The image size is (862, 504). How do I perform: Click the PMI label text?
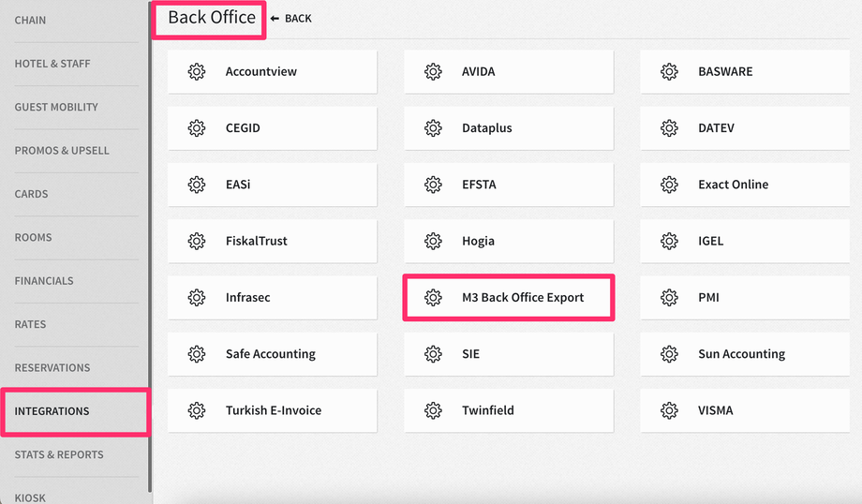[708, 297]
